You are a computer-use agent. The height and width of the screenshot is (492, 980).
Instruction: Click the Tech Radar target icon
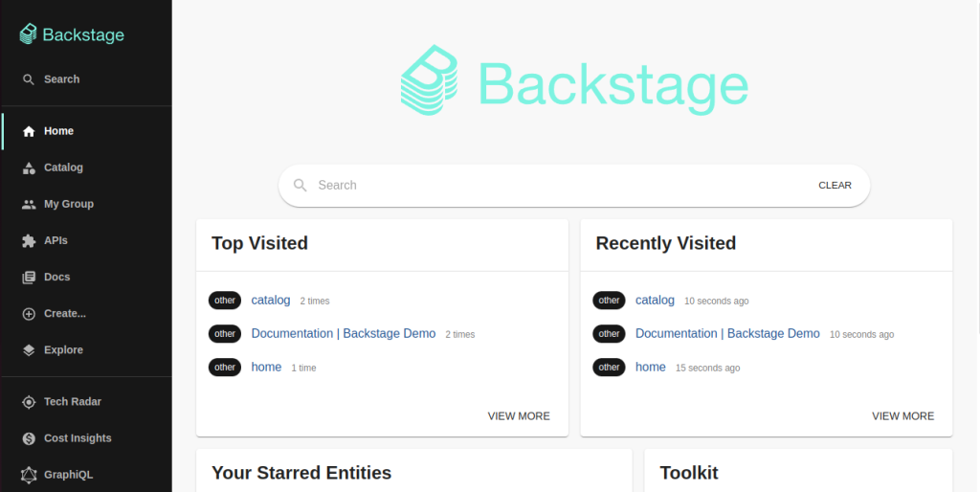point(29,402)
